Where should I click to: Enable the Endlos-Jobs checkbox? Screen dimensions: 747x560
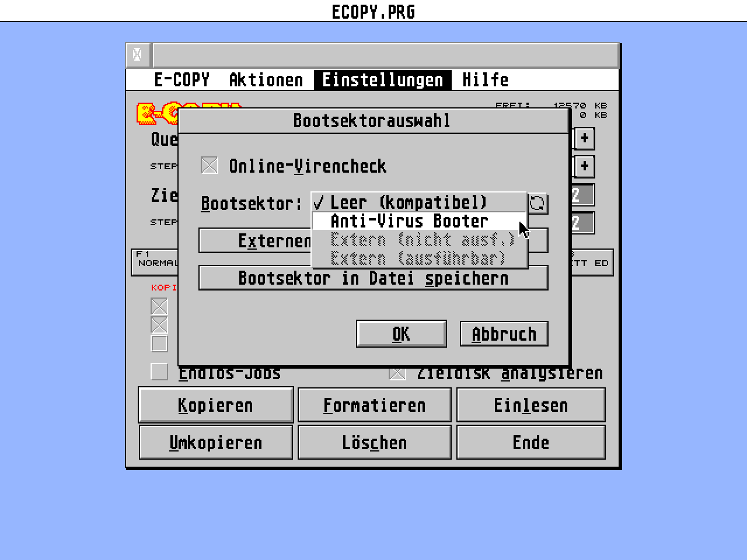159,371
